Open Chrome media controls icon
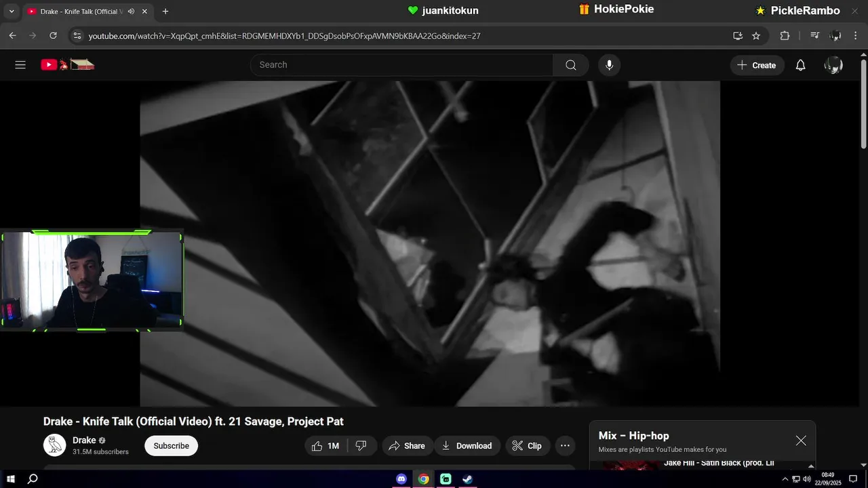The height and width of the screenshot is (488, 868). click(815, 36)
